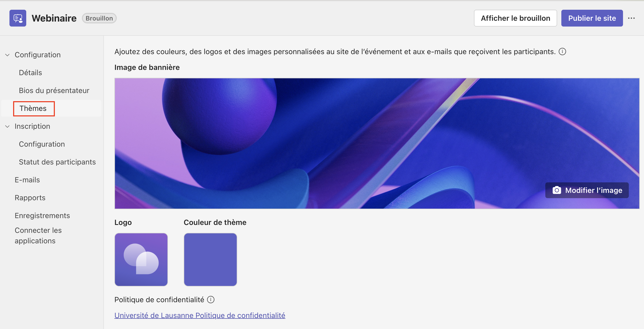Select Thèmes in the sidebar
Image resolution: width=644 pixels, height=329 pixels.
tap(33, 108)
